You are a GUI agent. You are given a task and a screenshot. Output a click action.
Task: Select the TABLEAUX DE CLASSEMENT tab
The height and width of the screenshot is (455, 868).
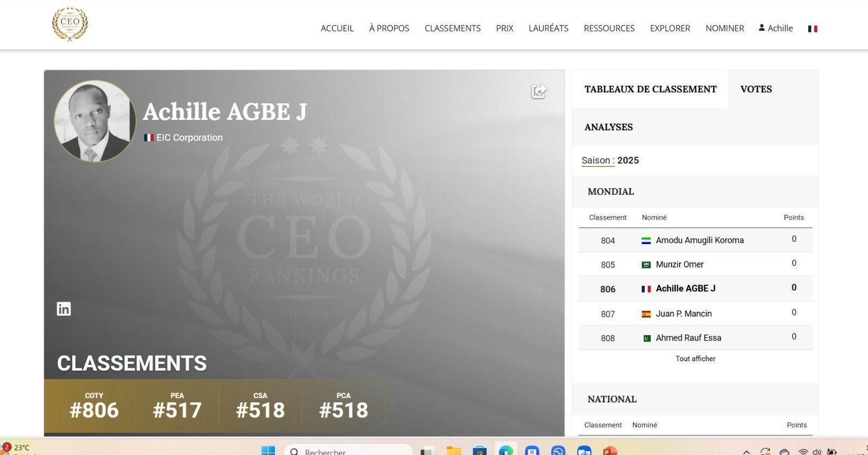(650, 89)
